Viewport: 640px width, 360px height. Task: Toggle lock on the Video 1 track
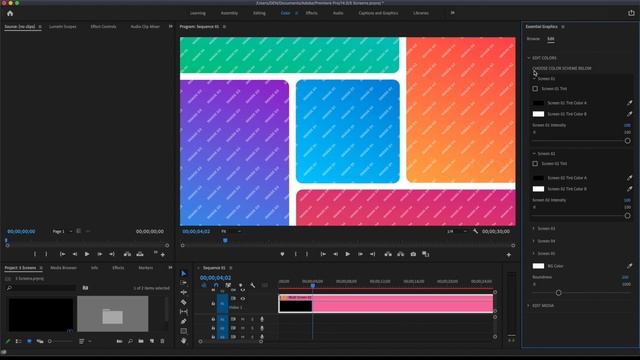[213, 304]
